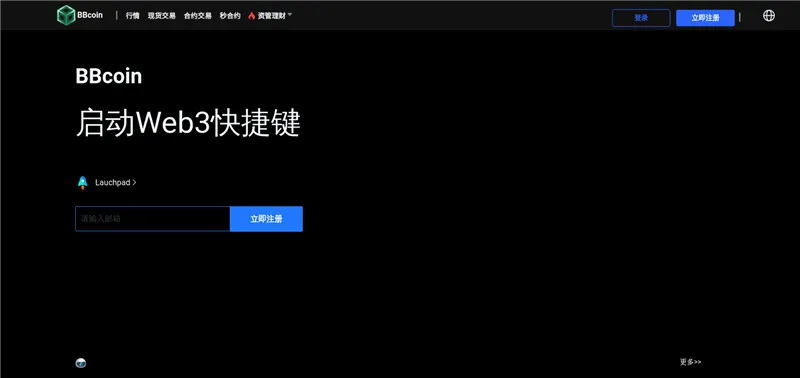Focus the 请输入邮箱 email input field

(x=153, y=219)
